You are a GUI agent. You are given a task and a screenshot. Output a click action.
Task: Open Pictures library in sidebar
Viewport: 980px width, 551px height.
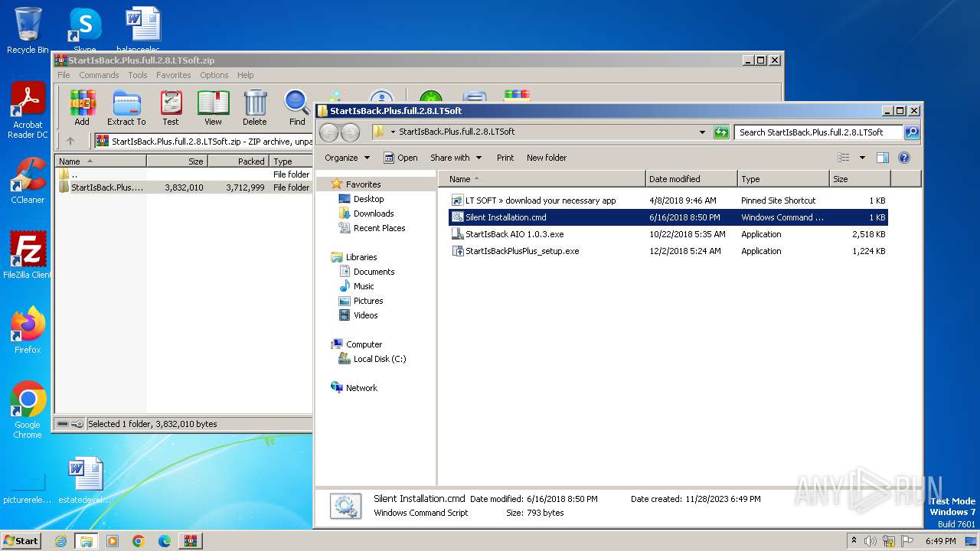click(x=368, y=301)
